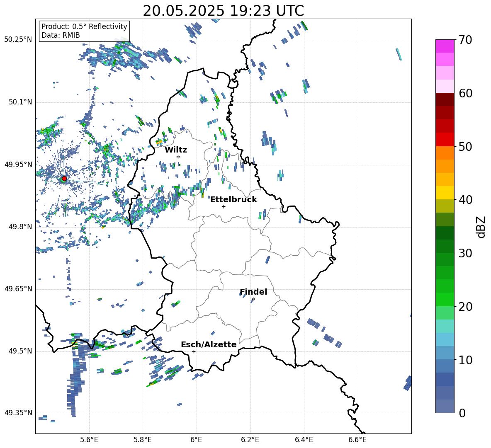Click the 49.8°N latitude label
Screen dimensions: 491x448
coord(20,227)
